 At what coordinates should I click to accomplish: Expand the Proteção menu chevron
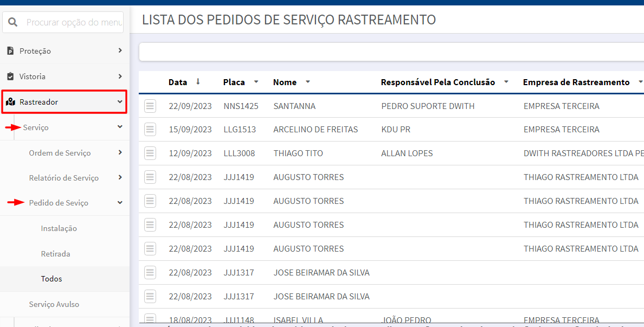pyautogui.click(x=120, y=50)
